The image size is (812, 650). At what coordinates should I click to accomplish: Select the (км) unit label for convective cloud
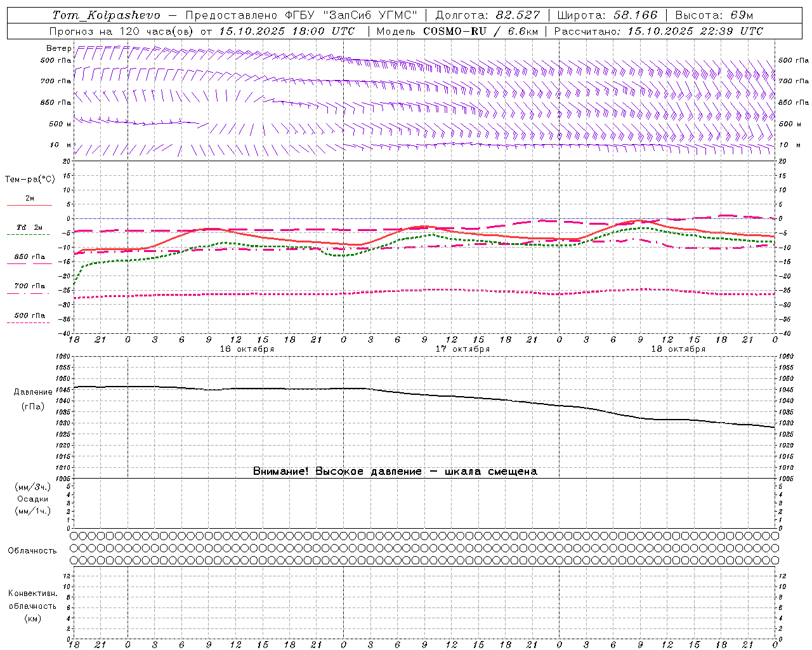tap(33, 618)
